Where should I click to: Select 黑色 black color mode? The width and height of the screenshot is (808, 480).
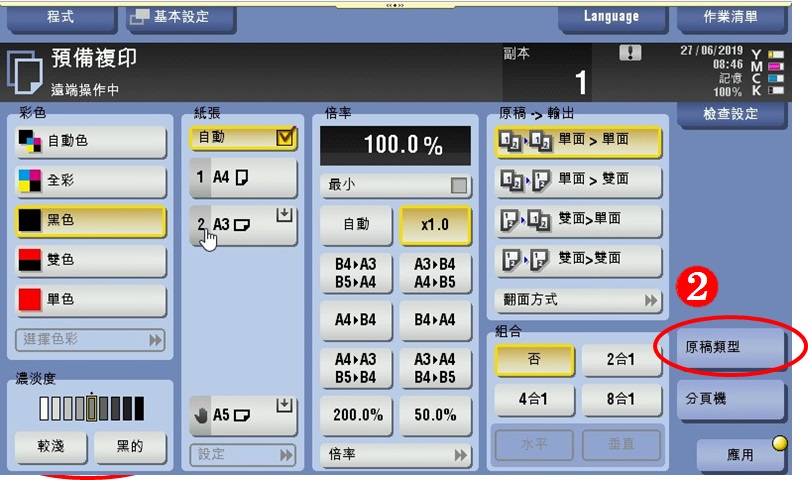tap(91, 221)
